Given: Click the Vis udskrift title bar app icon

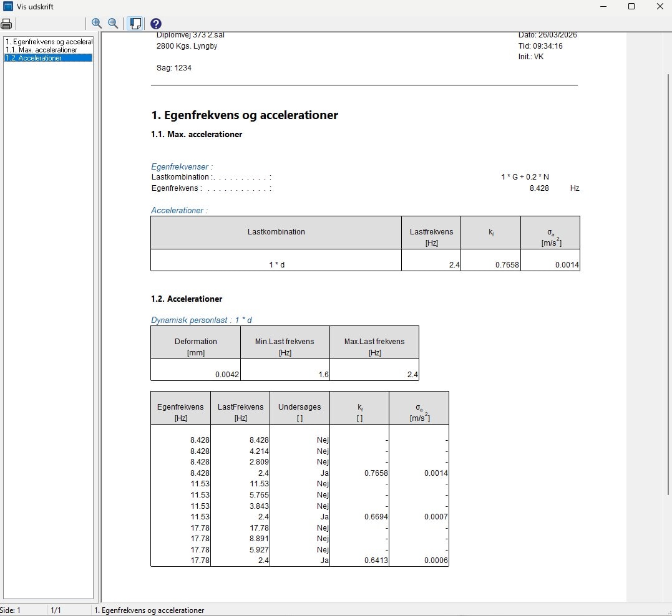Looking at the screenshot, I should (x=8, y=7).
